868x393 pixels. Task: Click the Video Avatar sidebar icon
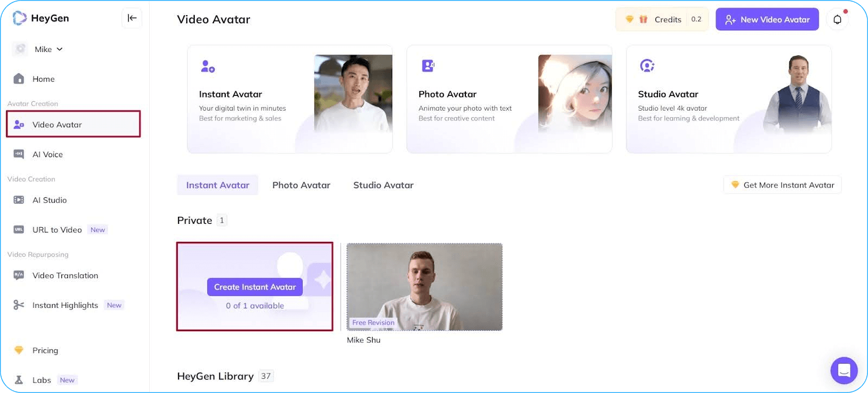tap(19, 125)
